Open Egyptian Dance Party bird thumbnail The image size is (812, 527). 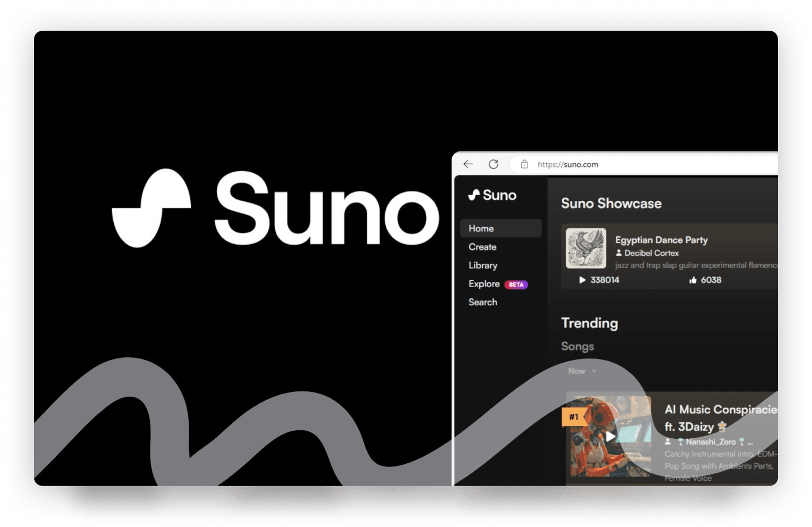point(586,248)
